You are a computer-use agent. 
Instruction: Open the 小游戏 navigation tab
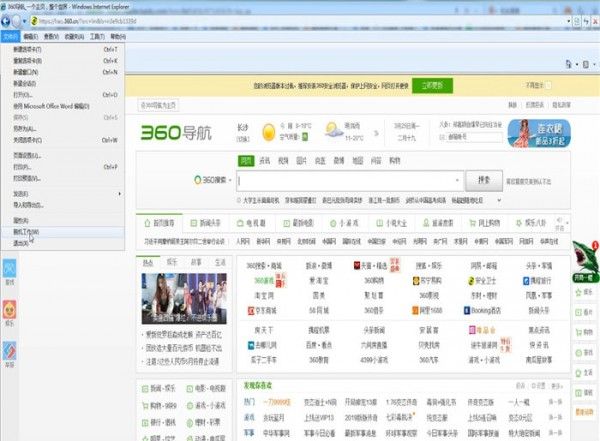click(345, 223)
